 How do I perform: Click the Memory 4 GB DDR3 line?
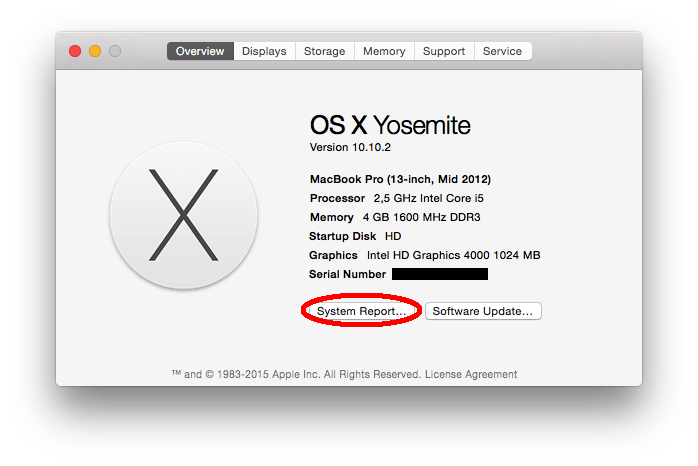pyautogui.click(x=396, y=217)
